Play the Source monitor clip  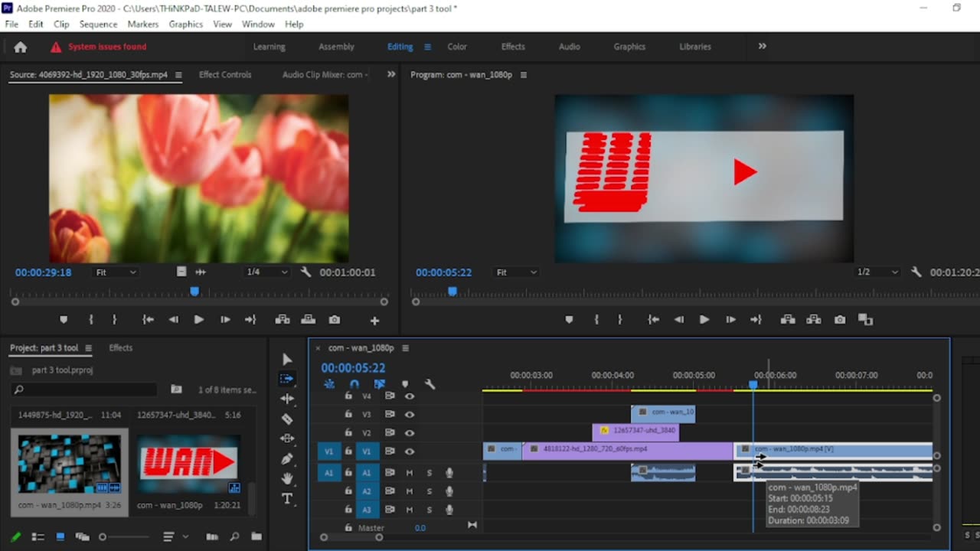199,320
